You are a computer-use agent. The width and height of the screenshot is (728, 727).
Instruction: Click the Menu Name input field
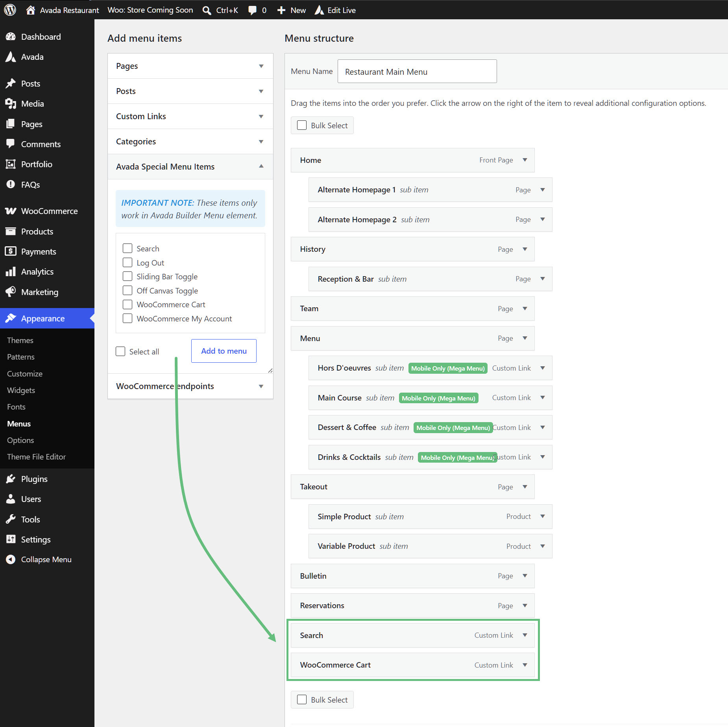tap(417, 71)
